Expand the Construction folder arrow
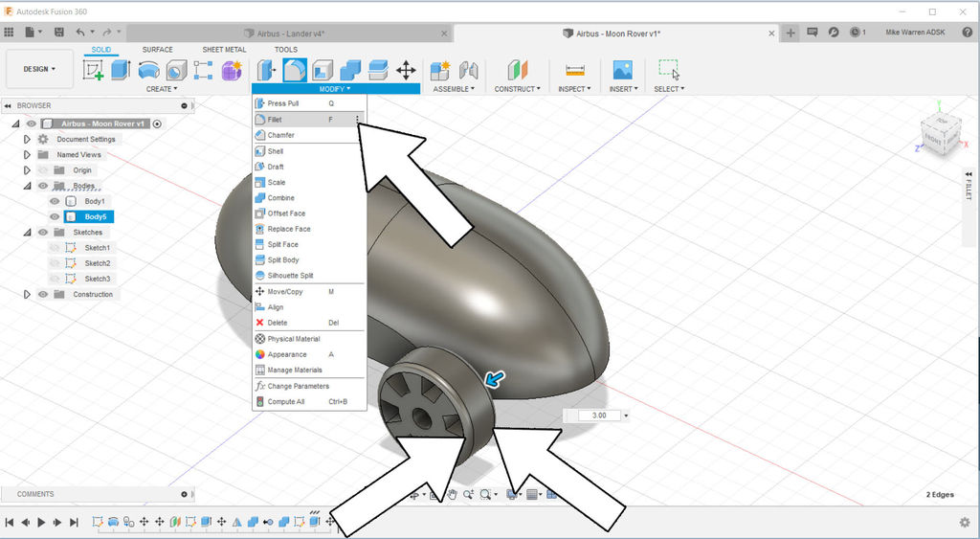The image size is (980, 539). coord(27,295)
